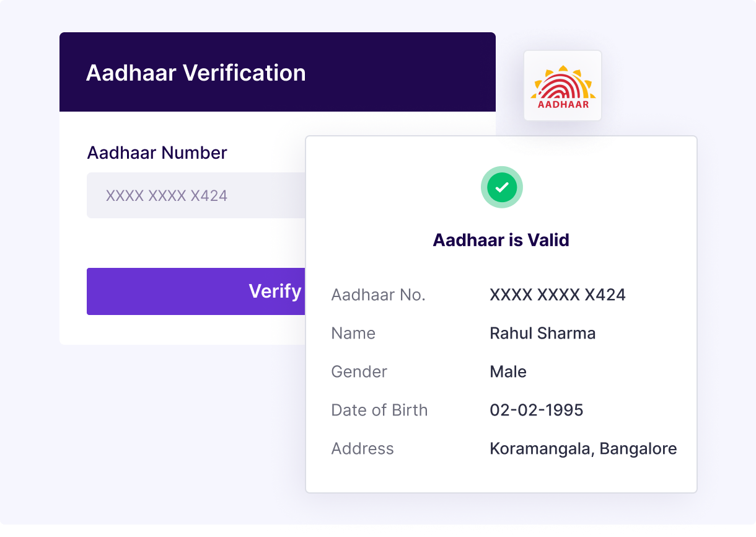Click the Aadhaar No. label in results
Image resolution: width=756 pixels, height=537 pixels.
[378, 295]
